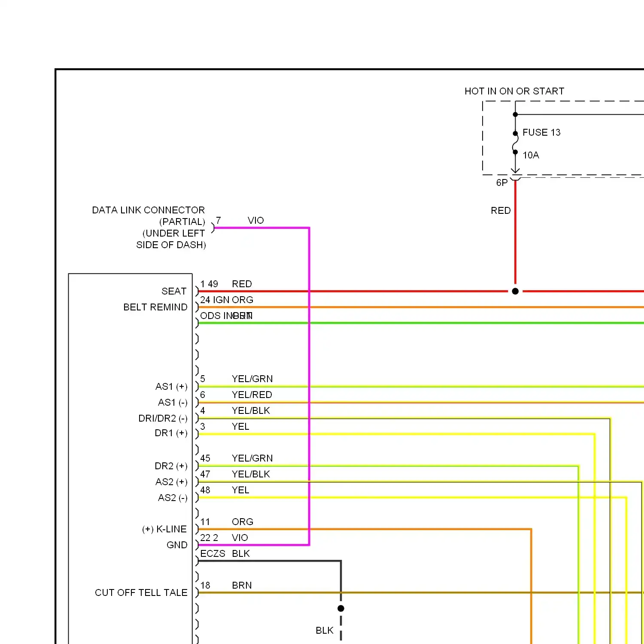The height and width of the screenshot is (644, 644).
Task: Click the VIO label at pin 22 2
Action: (240, 538)
